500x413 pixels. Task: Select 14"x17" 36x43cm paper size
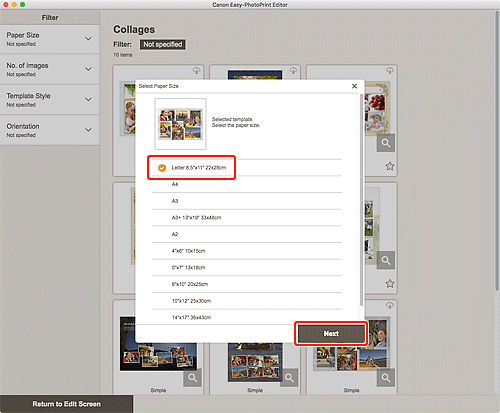pyautogui.click(x=247, y=317)
